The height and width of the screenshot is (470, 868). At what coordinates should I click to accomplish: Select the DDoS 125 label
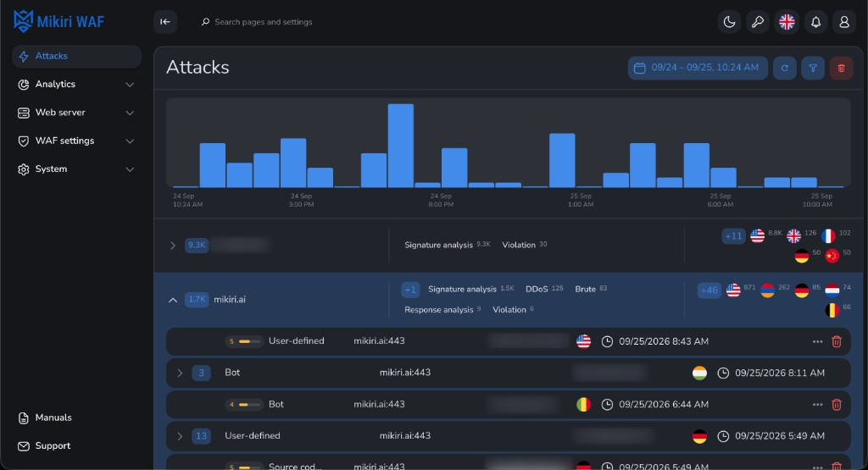pyautogui.click(x=544, y=289)
